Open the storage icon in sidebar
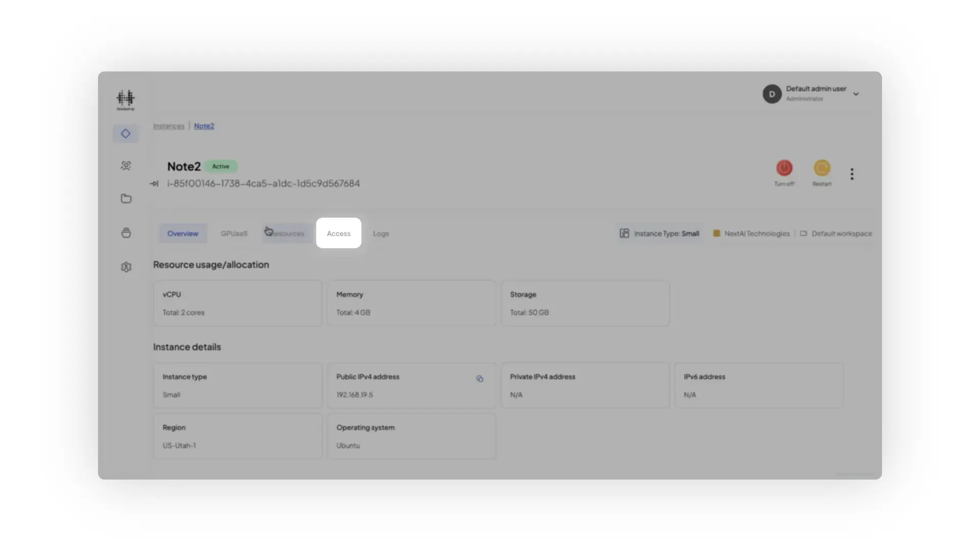Image resolution: width=980 pixels, height=551 pixels. (126, 233)
